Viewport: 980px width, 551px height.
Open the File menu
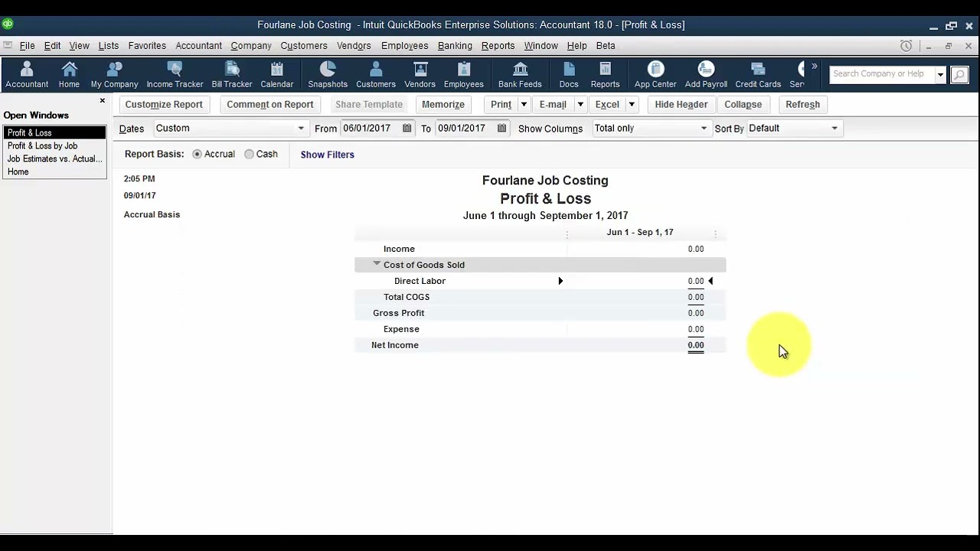click(x=27, y=46)
